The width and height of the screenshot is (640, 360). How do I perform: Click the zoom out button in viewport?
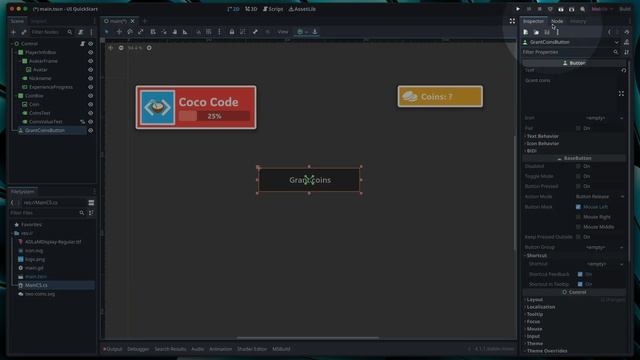point(121,48)
